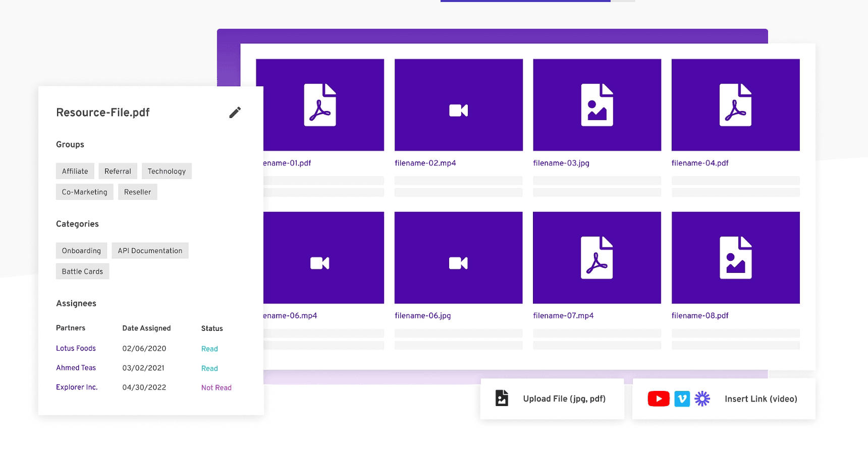Click the PDF icon on filename-04.pdf
Image resolution: width=868 pixels, height=456 pixels.
pos(735,105)
